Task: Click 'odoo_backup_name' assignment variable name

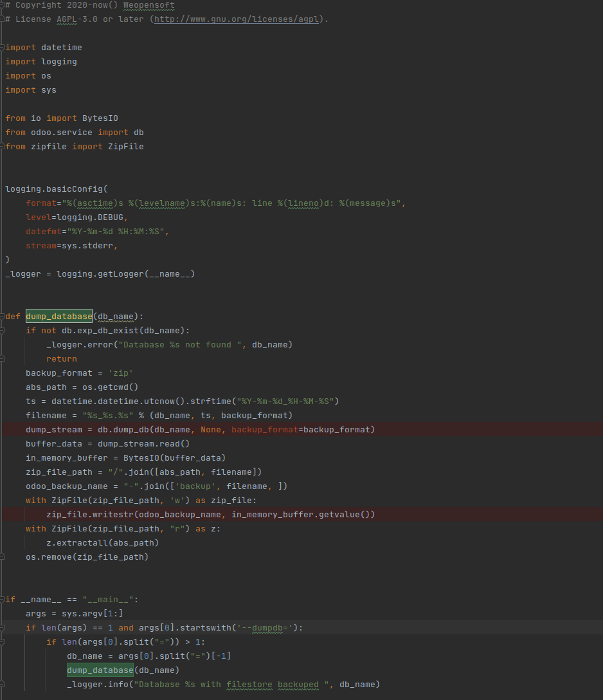Action: tap(67, 486)
